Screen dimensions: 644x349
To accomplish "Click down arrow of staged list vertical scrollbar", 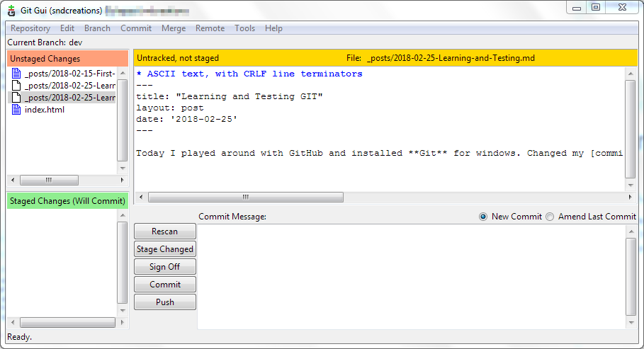I will click(123, 310).
